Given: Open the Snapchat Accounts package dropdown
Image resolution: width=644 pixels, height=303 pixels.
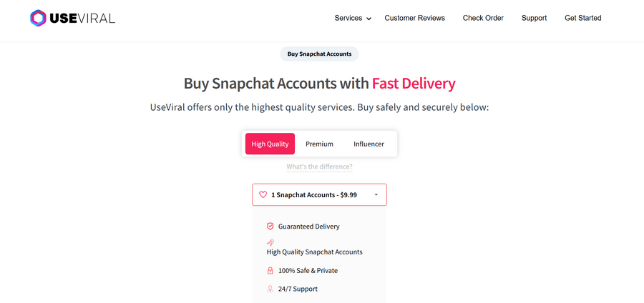Looking at the screenshot, I should [319, 194].
